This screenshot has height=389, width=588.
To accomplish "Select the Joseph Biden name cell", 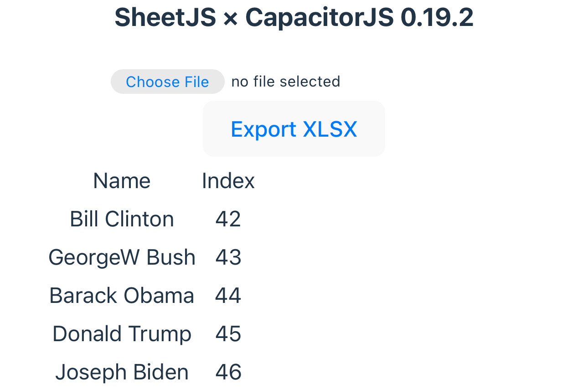I will (x=122, y=372).
